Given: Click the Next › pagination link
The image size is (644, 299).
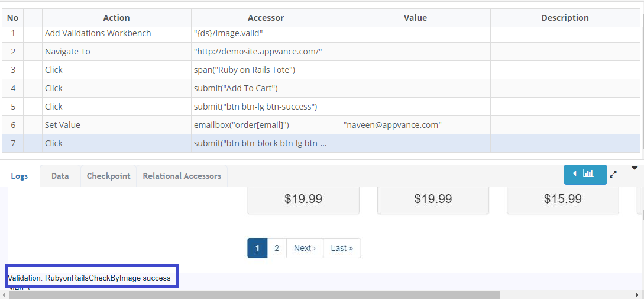Looking at the screenshot, I should (305, 248).
